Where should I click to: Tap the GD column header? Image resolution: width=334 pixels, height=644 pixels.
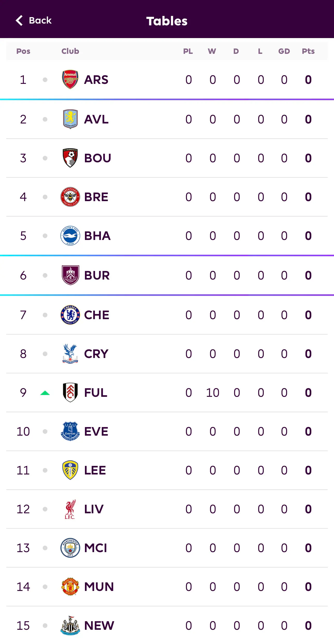(284, 51)
